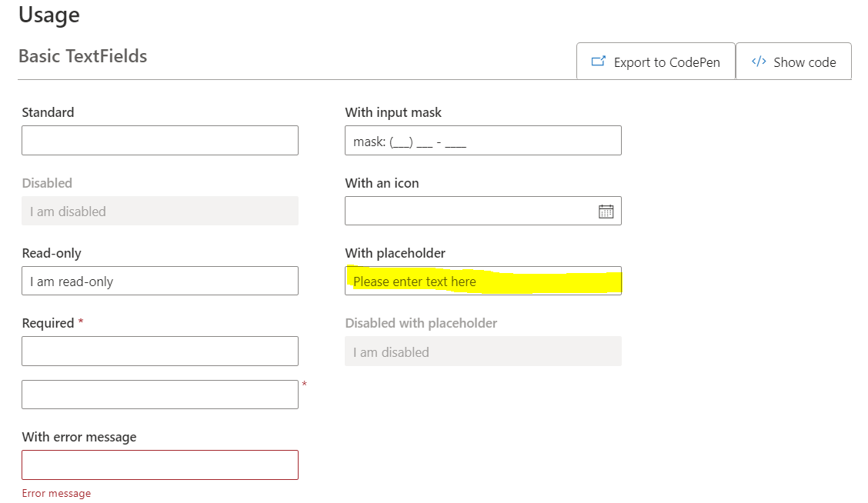This screenshot has width=868, height=503.
Task: Click the 'With error message' label
Action: (x=79, y=437)
